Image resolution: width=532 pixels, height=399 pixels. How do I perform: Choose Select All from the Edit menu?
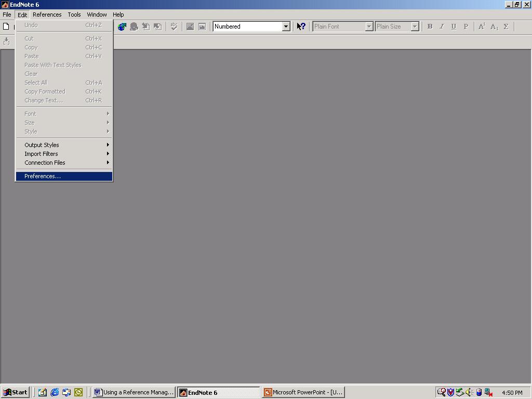tap(64, 83)
